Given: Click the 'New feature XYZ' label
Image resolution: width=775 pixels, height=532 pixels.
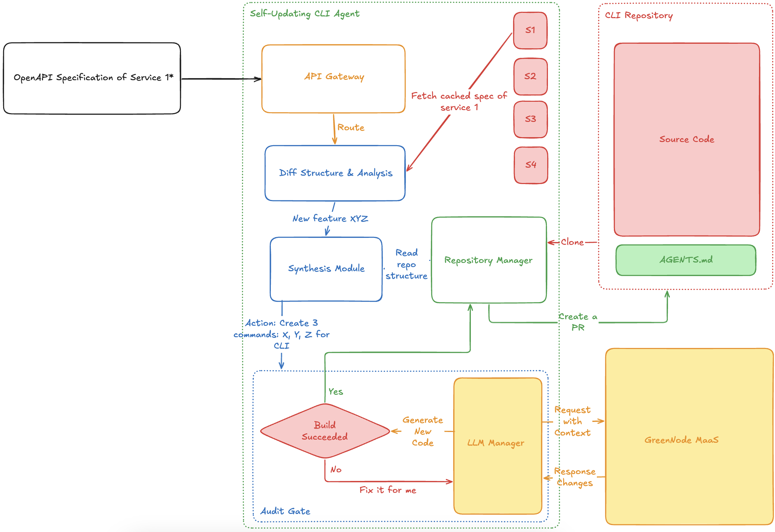Looking at the screenshot, I should point(330,218).
